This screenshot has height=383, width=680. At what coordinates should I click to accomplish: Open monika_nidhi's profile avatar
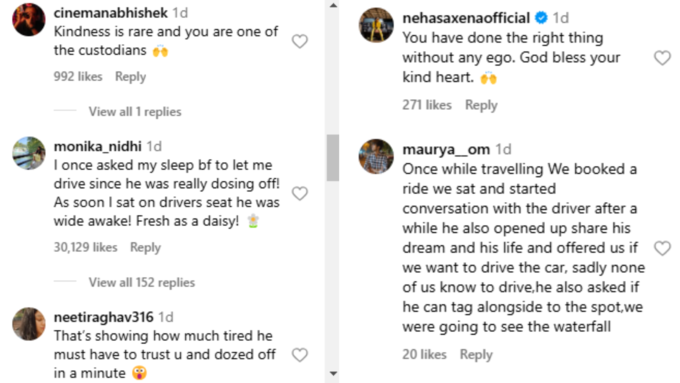point(29,153)
